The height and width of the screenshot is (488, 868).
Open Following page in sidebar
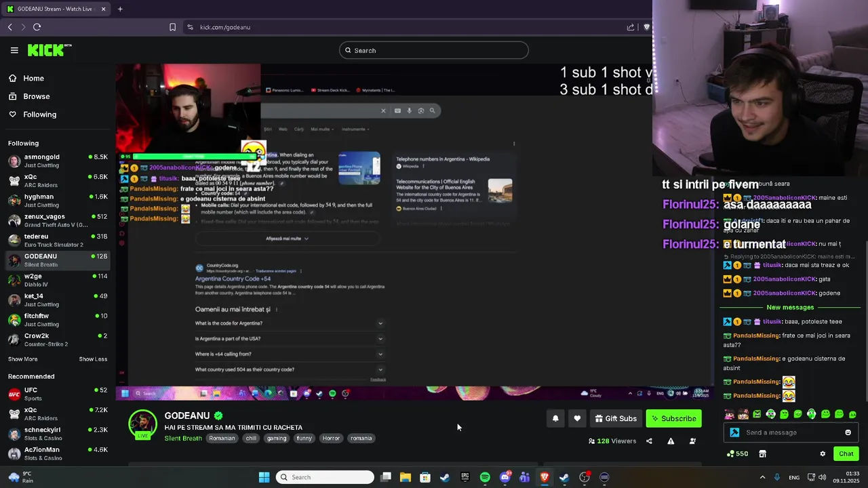click(x=39, y=115)
